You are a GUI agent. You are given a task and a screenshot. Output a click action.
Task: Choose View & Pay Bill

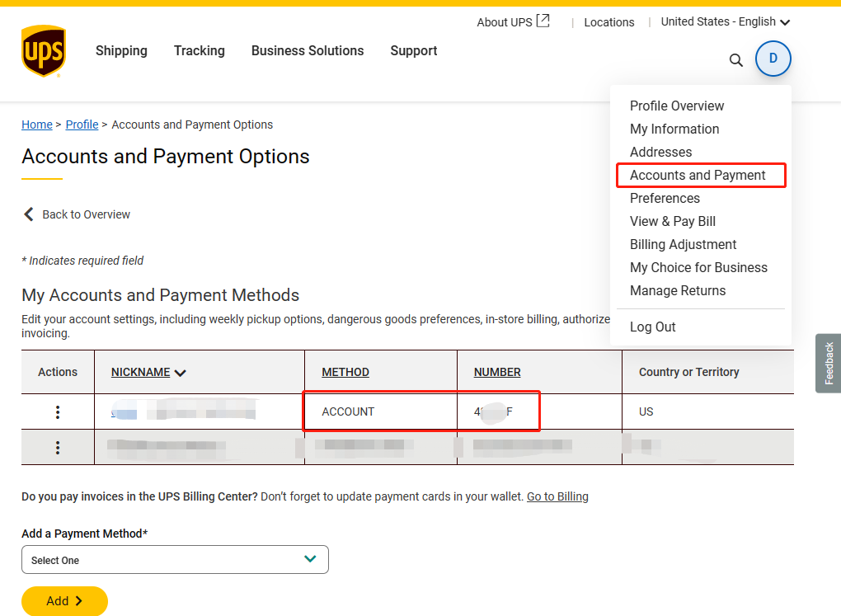pyautogui.click(x=673, y=221)
